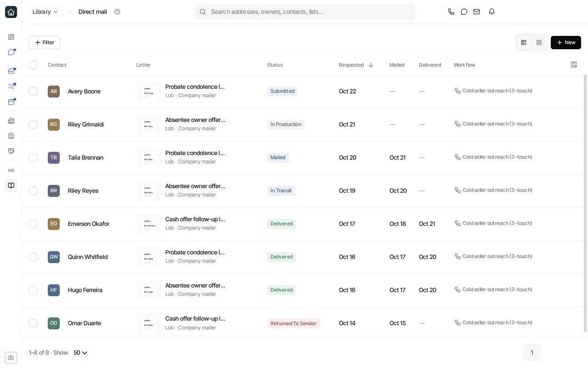Open the tasks checklist icon in sidebar
This screenshot has height=368, width=588.
[11, 86]
